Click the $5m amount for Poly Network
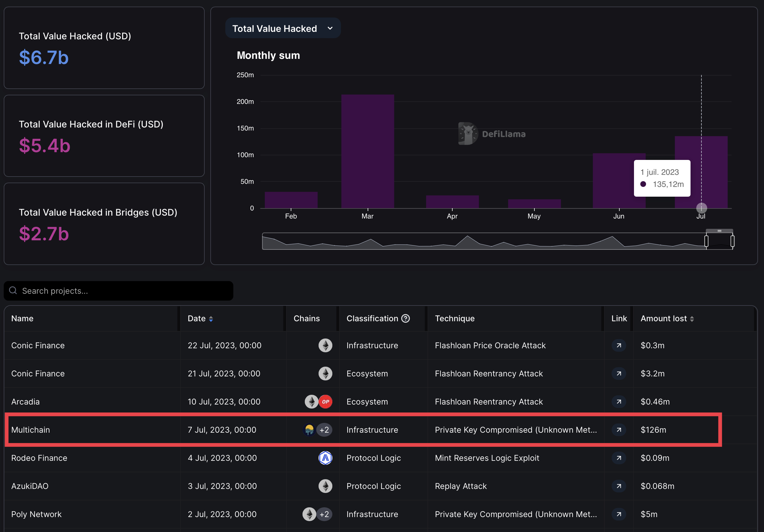 point(649,514)
